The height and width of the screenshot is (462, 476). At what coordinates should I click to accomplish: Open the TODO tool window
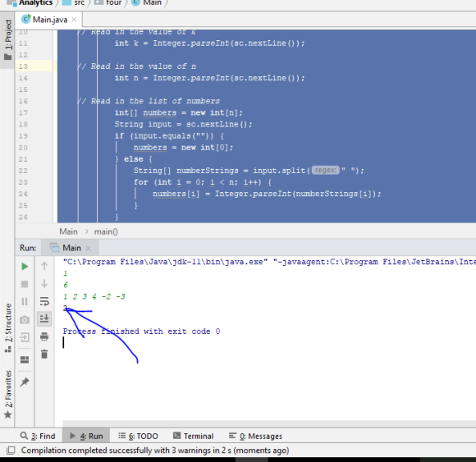(x=138, y=436)
